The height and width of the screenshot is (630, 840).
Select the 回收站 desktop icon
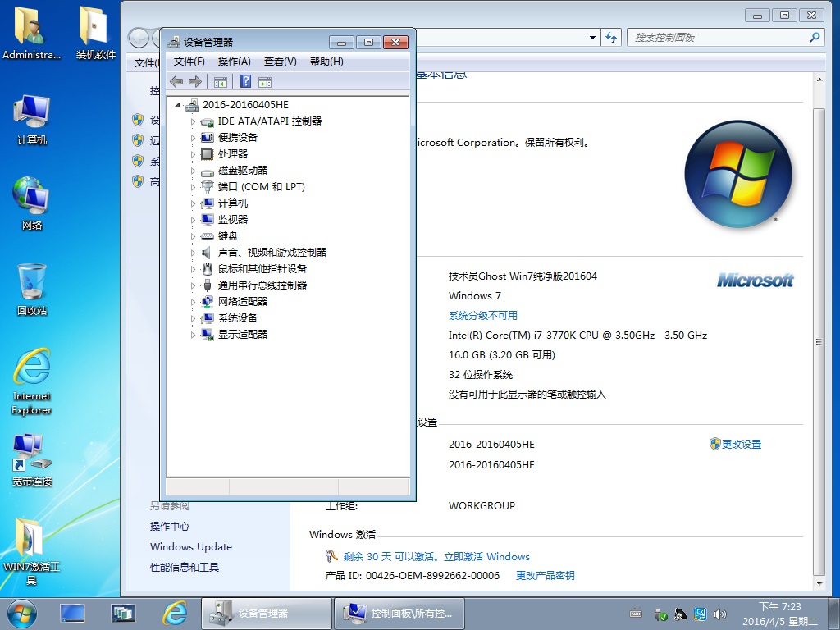click(32, 290)
